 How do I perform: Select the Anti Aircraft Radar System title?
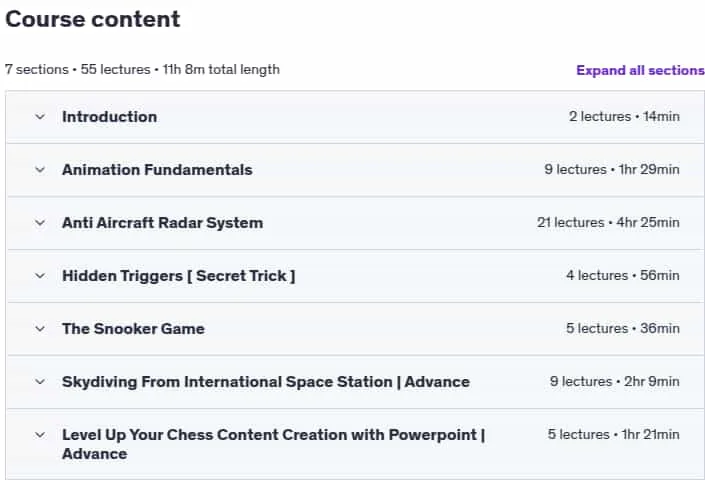162,223
